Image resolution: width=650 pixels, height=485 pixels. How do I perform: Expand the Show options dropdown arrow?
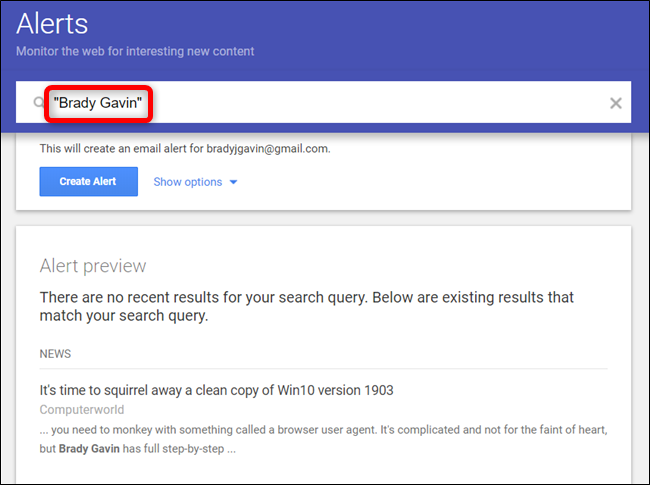[x=234, y=182]
